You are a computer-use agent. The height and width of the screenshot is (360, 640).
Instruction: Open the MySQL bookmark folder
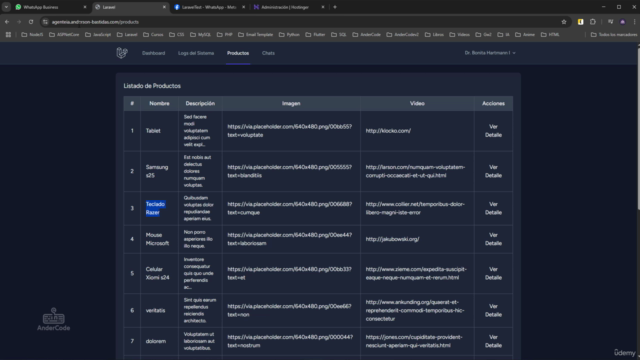click(x=201, y=35)
